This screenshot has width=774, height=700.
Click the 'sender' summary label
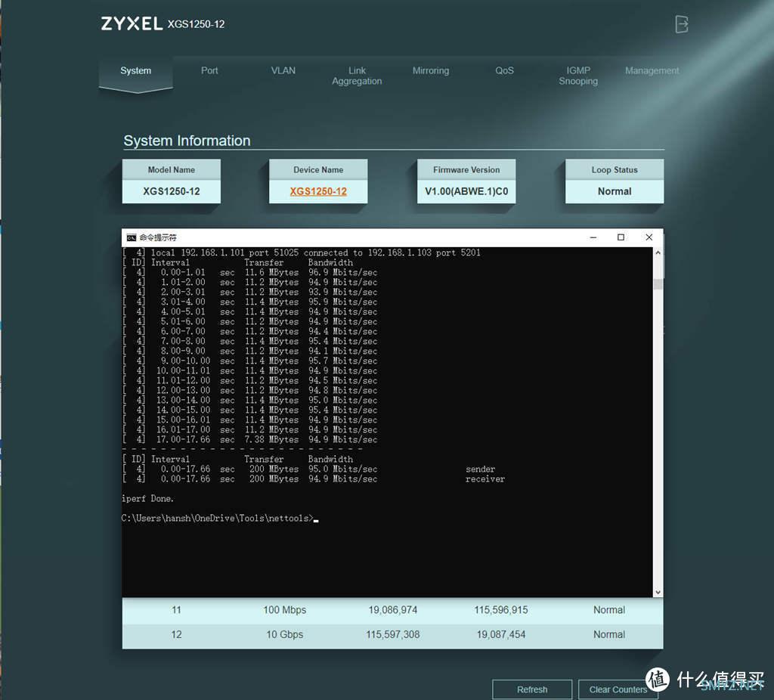click(480, 469)
